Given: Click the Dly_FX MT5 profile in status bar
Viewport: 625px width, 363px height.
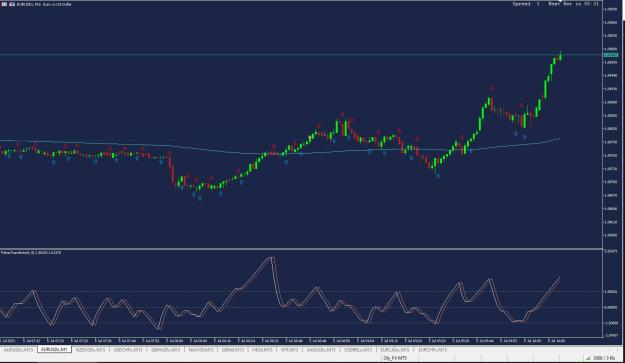Looking at the screenshot, I should (395, 358).
